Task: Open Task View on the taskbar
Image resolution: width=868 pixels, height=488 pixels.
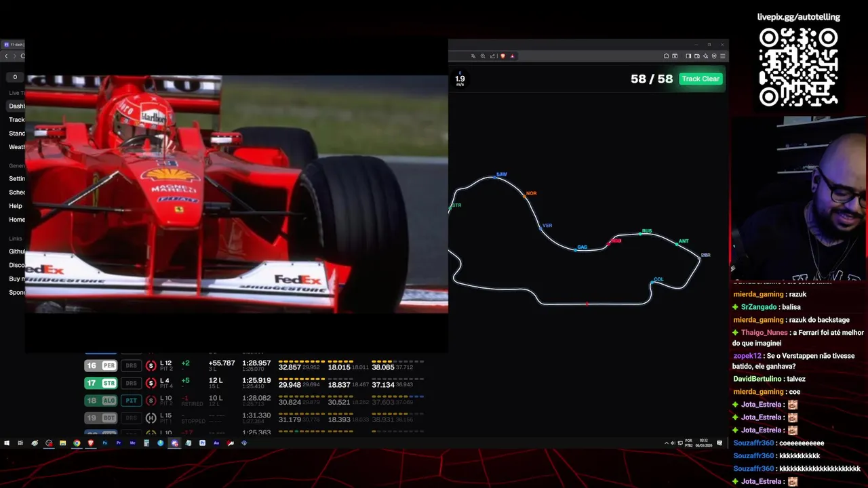Action: [20, 443]
